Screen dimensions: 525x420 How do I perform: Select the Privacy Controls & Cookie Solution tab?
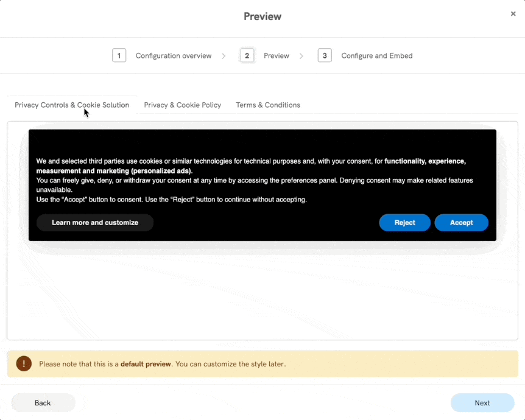[72, 105]
